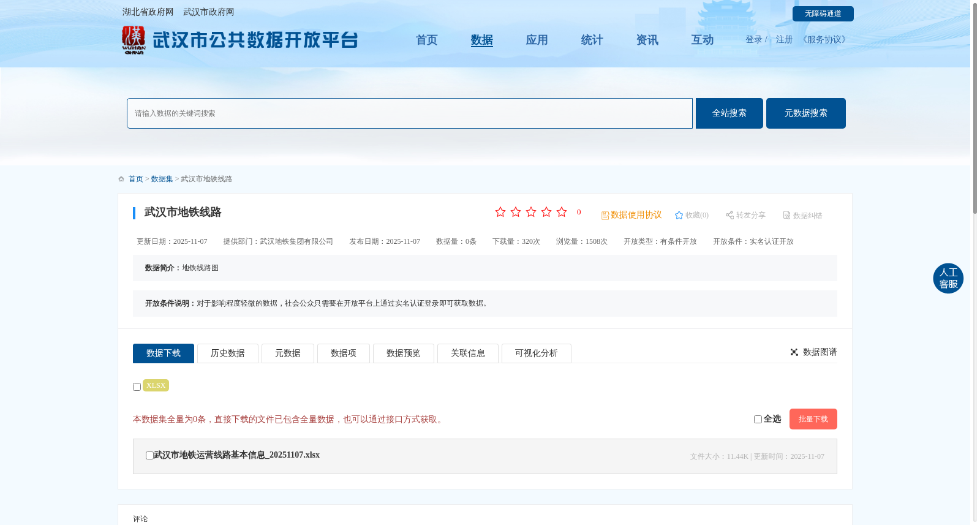This screenshot has width=980, height=525.
Task: Click 注册 link
Action: (784, 40)
